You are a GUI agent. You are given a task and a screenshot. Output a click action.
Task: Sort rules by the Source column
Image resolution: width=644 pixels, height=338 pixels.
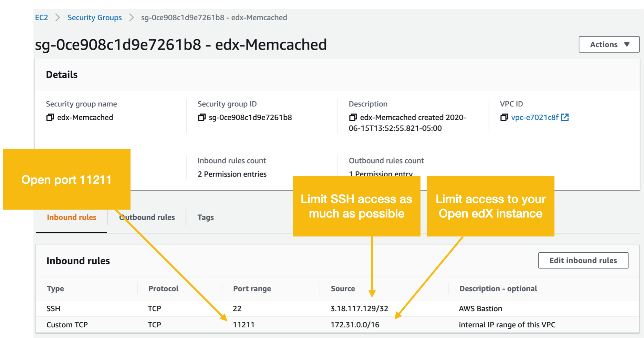coord(343,288)
